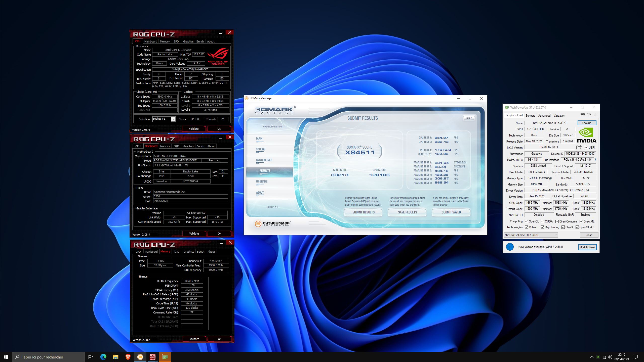Click the NVIDIA logo in GPU-Z
Screen dimensions: 644x362
[x=587, y=135]
